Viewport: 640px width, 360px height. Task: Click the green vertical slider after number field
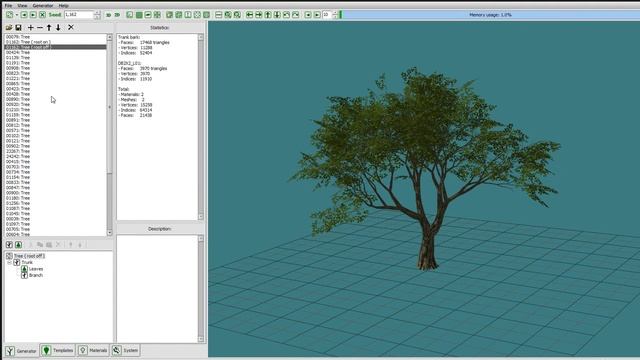341,15
